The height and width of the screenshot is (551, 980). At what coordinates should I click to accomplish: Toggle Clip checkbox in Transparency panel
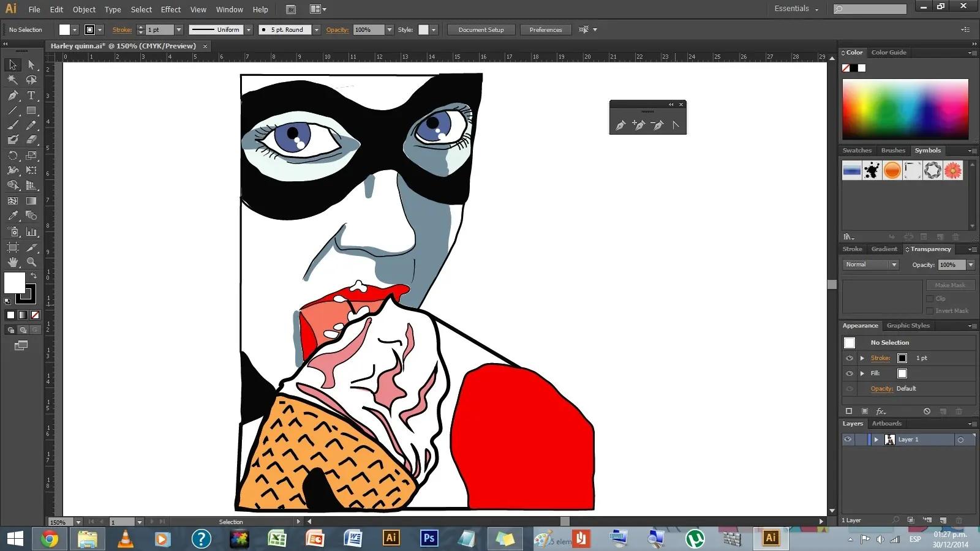click(930, 299)
